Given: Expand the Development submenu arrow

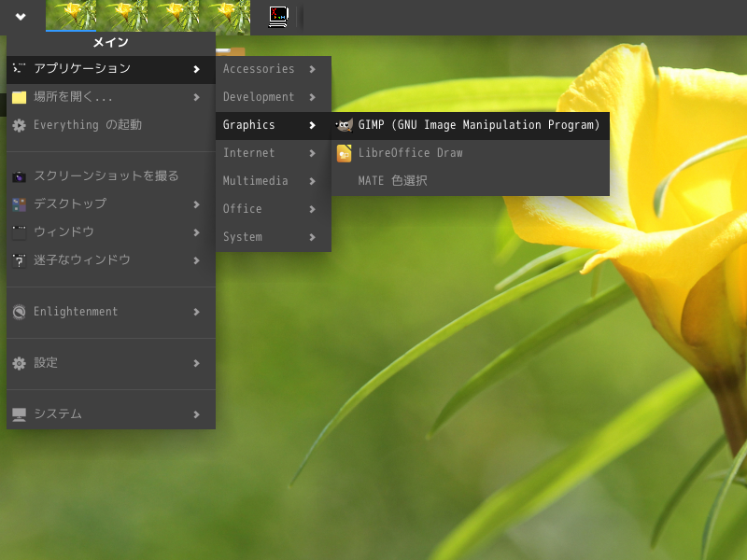Looking at the screenshot, I should tap(312, 97).
